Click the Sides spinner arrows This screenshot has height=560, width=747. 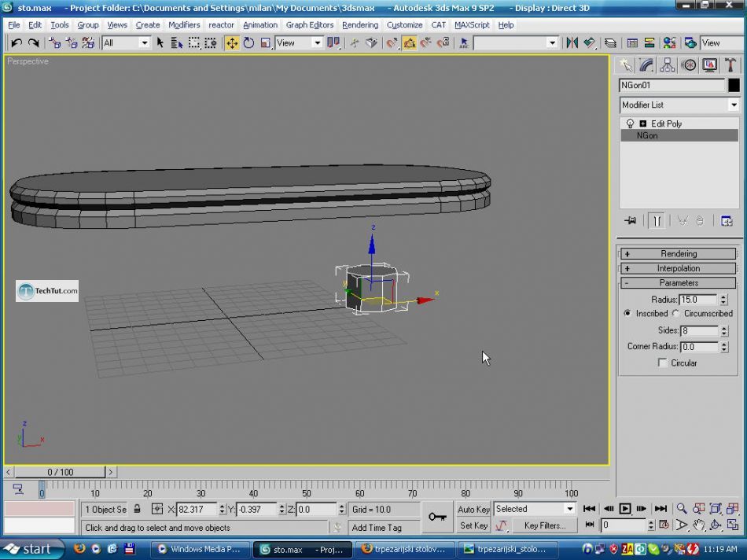tap(724, 330)
